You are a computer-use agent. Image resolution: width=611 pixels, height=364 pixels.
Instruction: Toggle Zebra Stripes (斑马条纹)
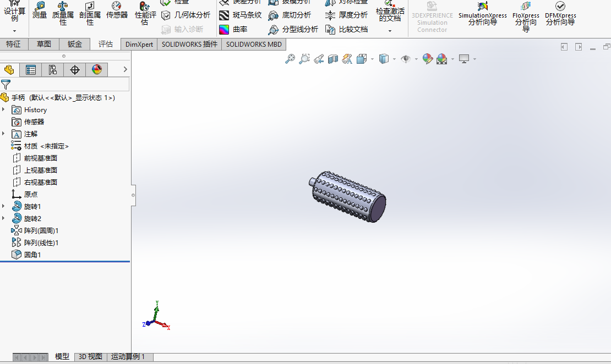click(240, 15)
